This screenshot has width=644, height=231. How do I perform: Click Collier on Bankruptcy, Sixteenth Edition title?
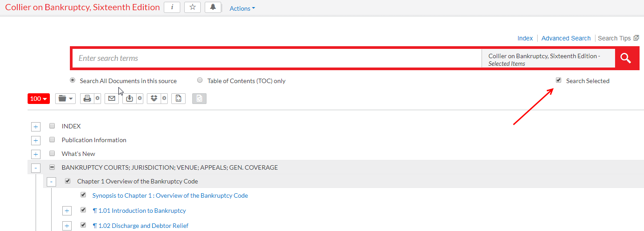pyautogui.click(x=82, y=8)
